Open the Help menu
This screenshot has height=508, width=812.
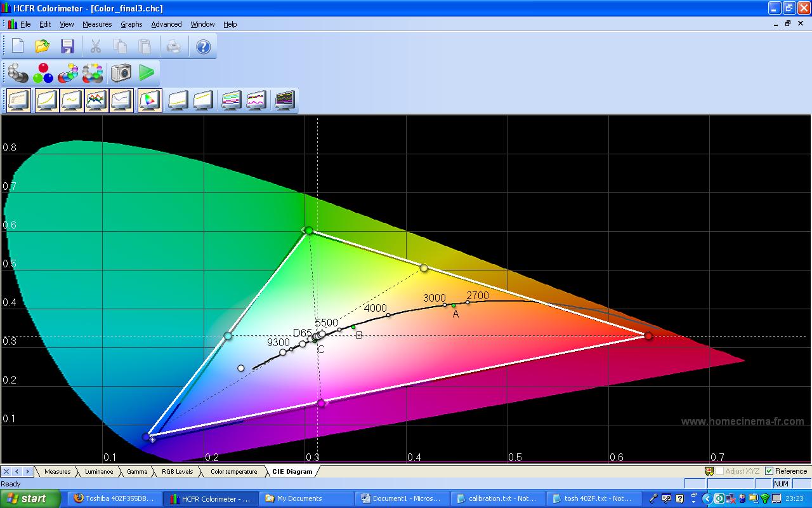click(230, 24)
